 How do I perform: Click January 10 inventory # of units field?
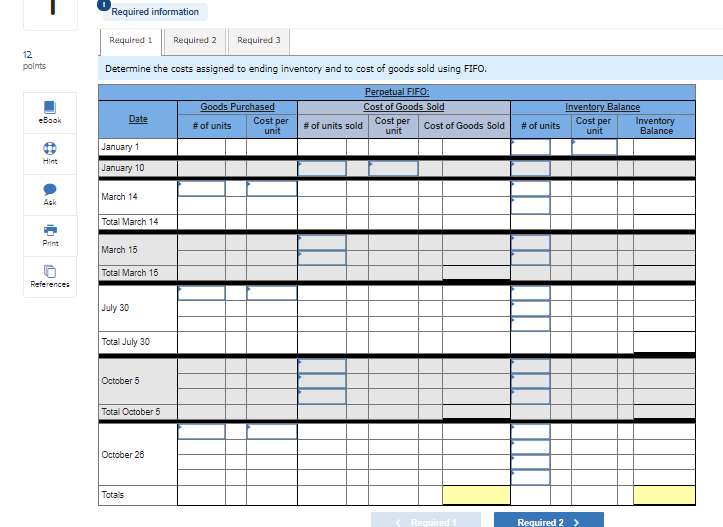[x=530, y=168]
